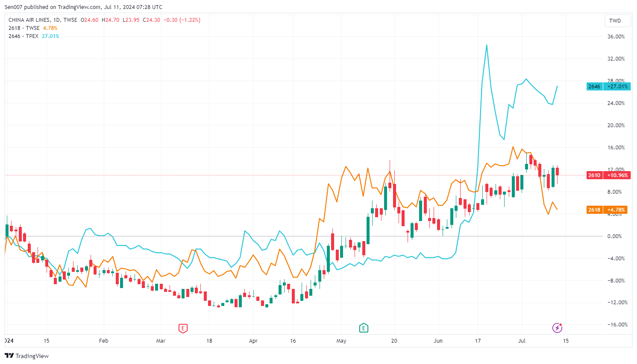
Task: Click the CHINA AIR LINES symbol title
Action: [29, 20]
